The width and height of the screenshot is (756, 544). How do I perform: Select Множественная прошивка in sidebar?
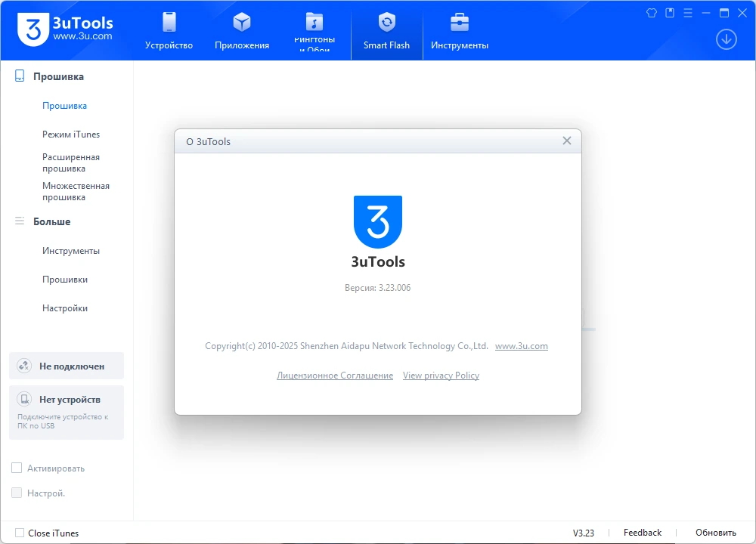click(x=76, y=191)
